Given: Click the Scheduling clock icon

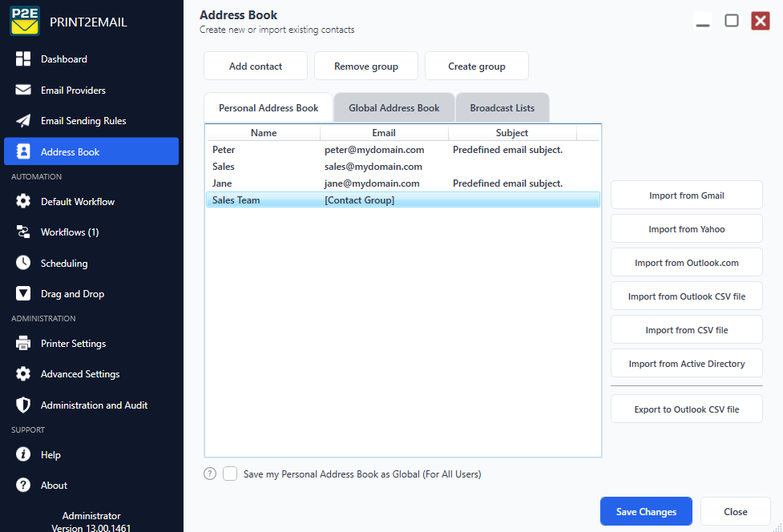Looking at the screenshot, I should (x=23, y=263).
